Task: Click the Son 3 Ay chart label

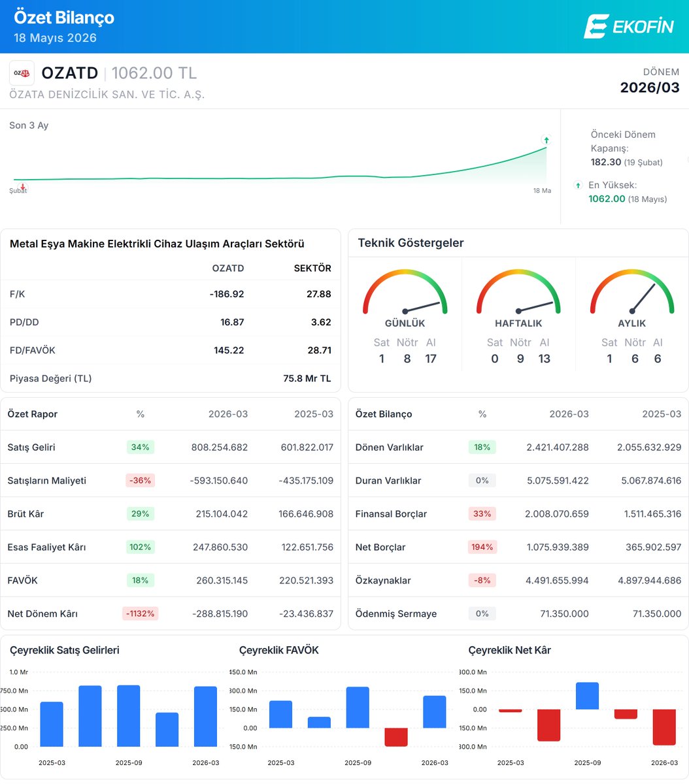Action: point(29,125)
